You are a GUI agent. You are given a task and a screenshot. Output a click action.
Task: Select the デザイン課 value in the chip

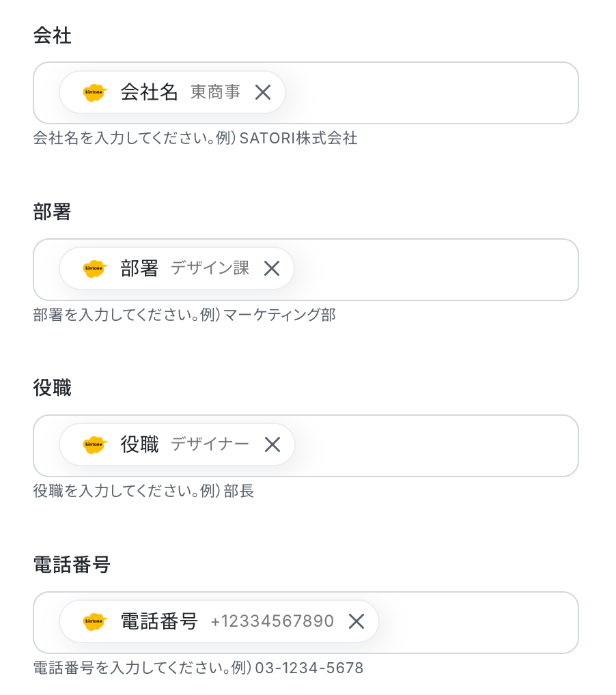pyautogui.click(x=210, y=268)
